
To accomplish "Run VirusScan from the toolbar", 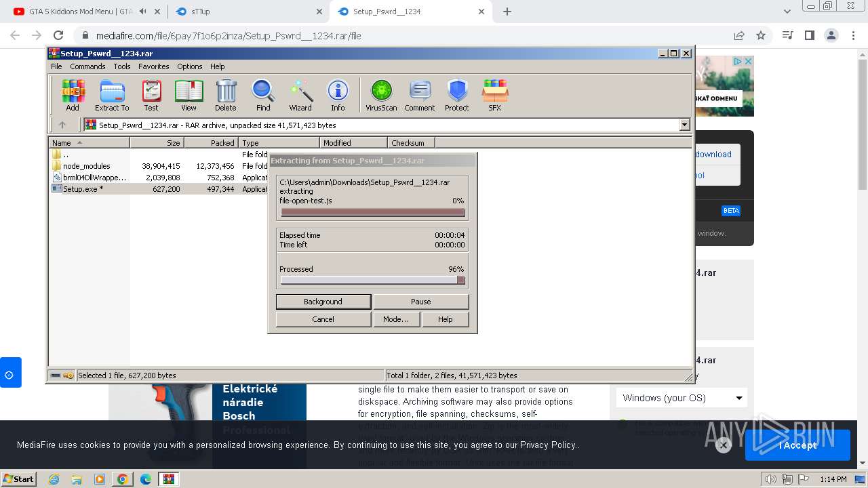I will (381, 96).
